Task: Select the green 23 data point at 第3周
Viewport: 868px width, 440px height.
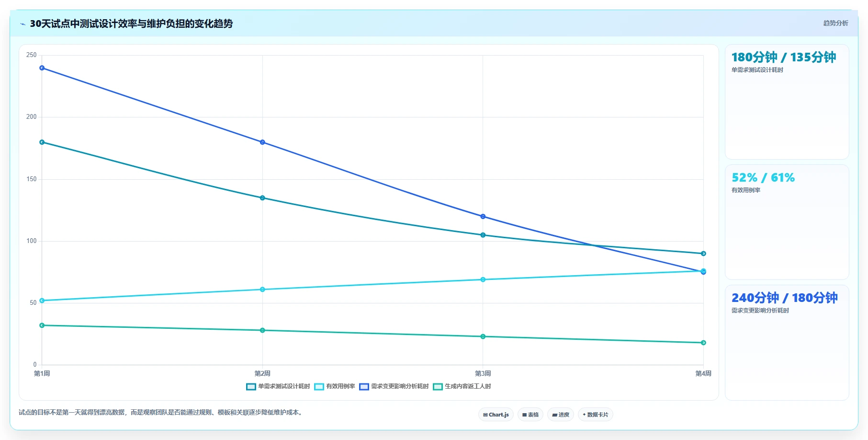Action: (x=483, y=336)
